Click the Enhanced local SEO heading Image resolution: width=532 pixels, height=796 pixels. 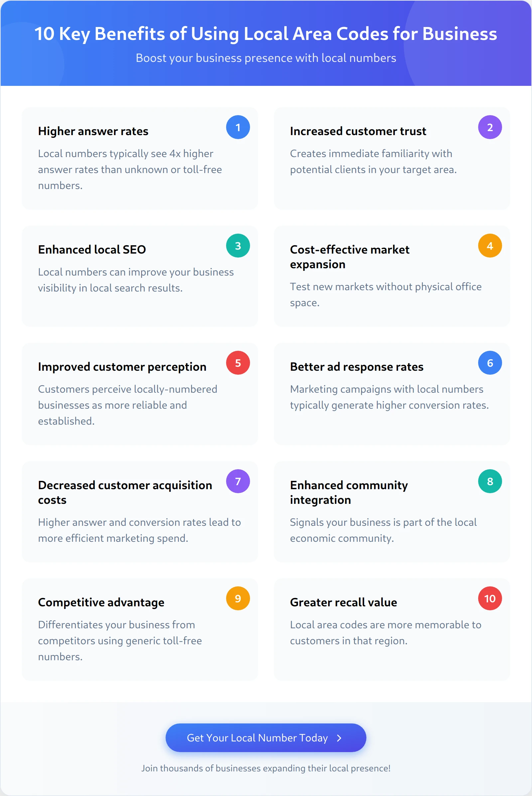click(92, 249)
